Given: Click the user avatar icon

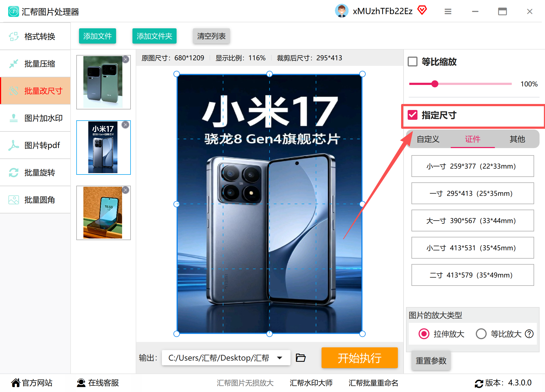Looking at the screenshot, I should click(x=342, y=11).
